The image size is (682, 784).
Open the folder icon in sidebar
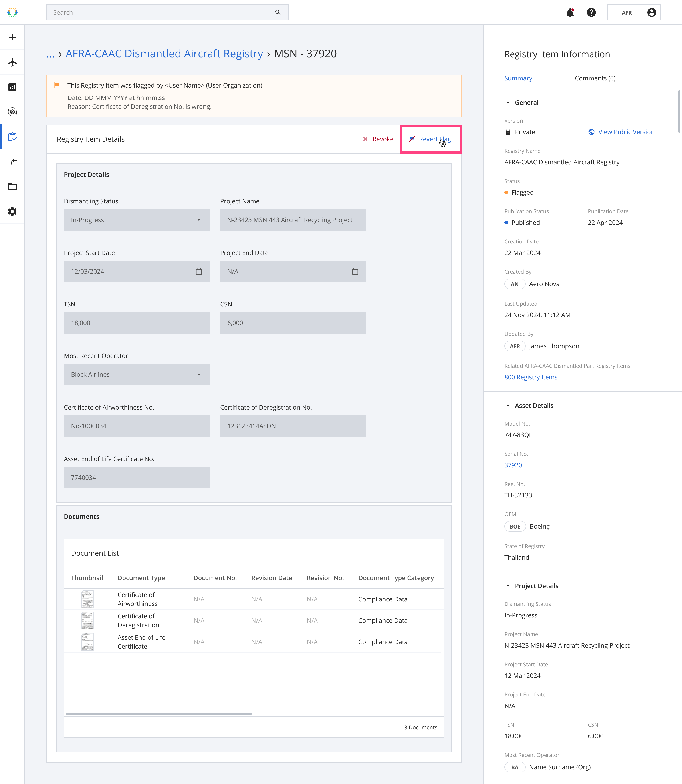click(x=13, y=187)
